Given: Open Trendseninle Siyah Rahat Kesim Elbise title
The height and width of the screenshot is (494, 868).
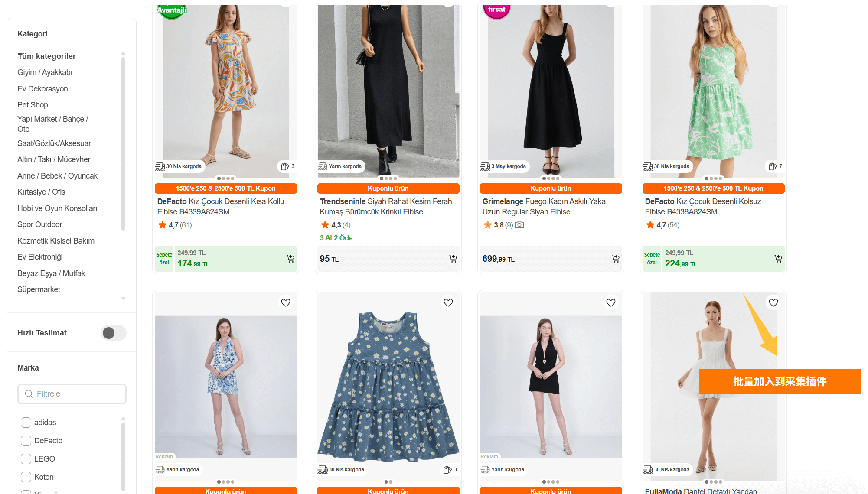Looking at the screenshot, I should (386, 207).
